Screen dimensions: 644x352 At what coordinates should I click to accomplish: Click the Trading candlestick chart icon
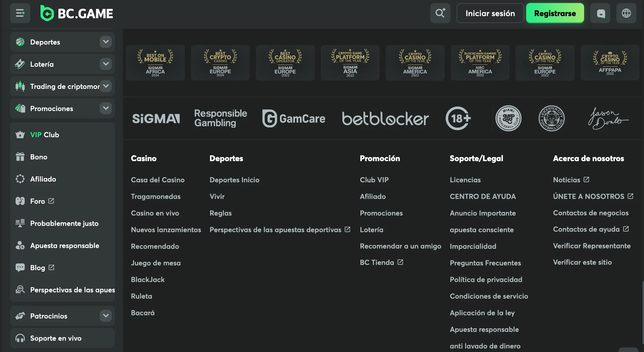click(20, 86)
